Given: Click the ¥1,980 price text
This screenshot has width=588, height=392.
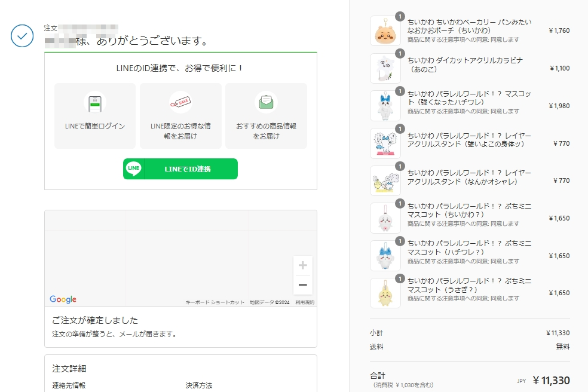Looking at the screenshot, I should 559,106.
